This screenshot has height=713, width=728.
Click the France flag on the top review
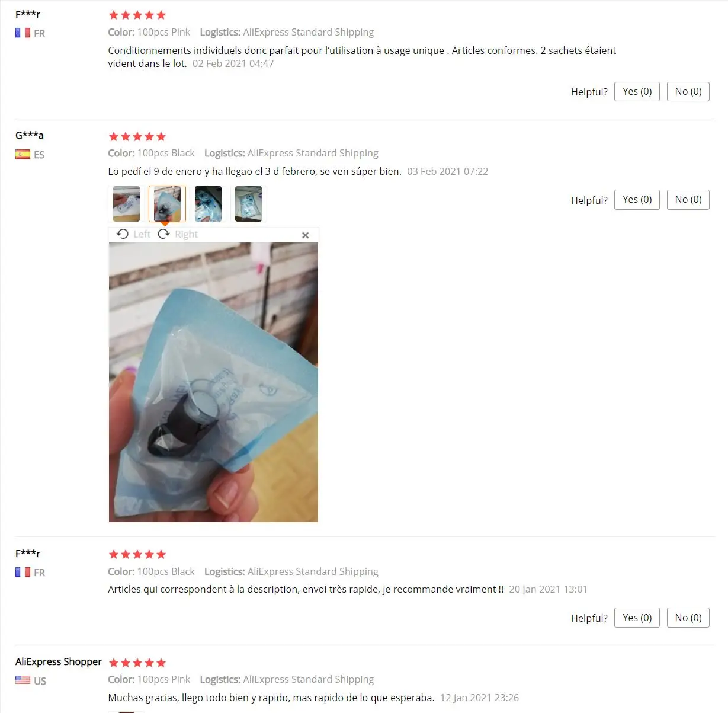click(23, 33)
